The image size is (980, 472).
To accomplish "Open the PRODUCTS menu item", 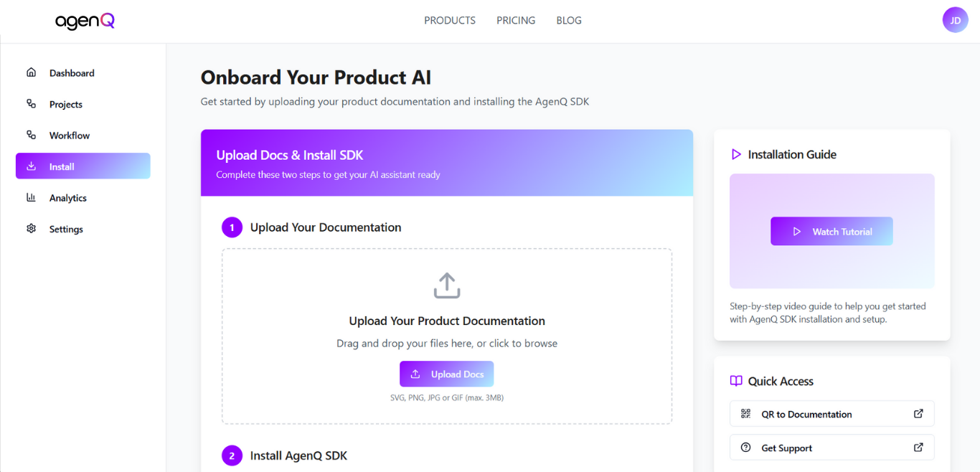I will [x=449, y=20].
